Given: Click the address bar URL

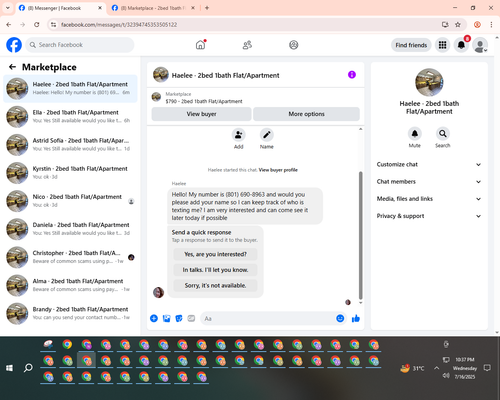Looking at the screenshot, I should coord(119,25).
